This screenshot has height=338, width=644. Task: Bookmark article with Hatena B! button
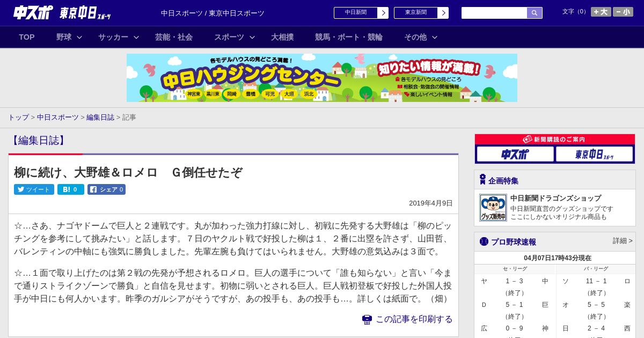pos(71,189)
